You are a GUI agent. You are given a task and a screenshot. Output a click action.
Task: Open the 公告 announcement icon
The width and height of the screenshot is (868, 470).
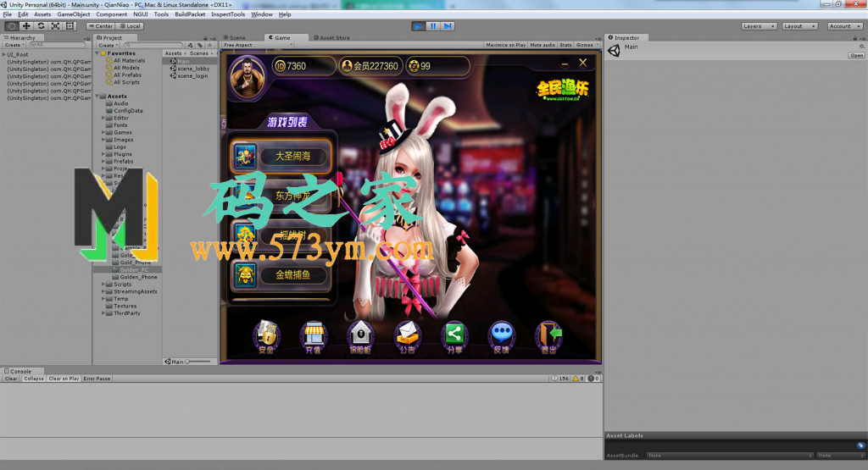pos(408,336)
